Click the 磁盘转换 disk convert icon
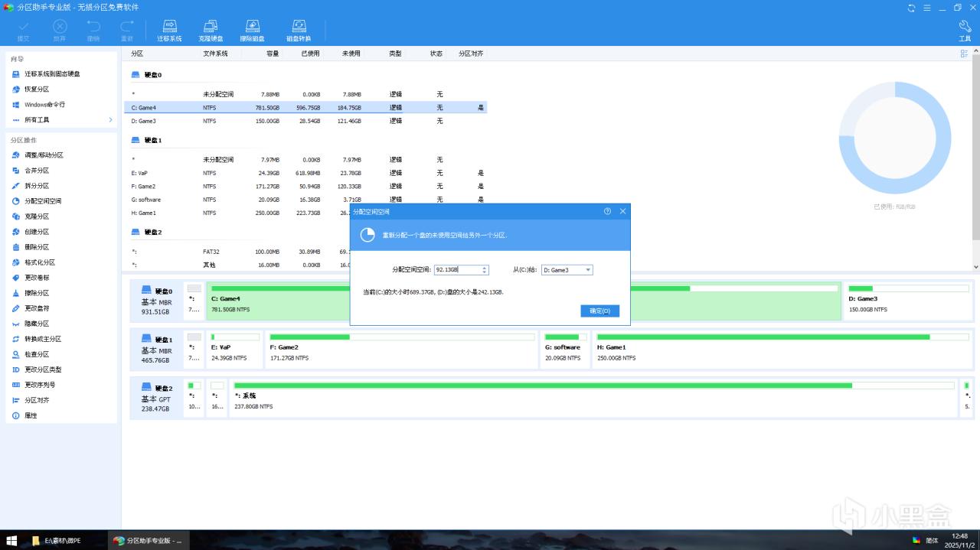 [299, 31]
